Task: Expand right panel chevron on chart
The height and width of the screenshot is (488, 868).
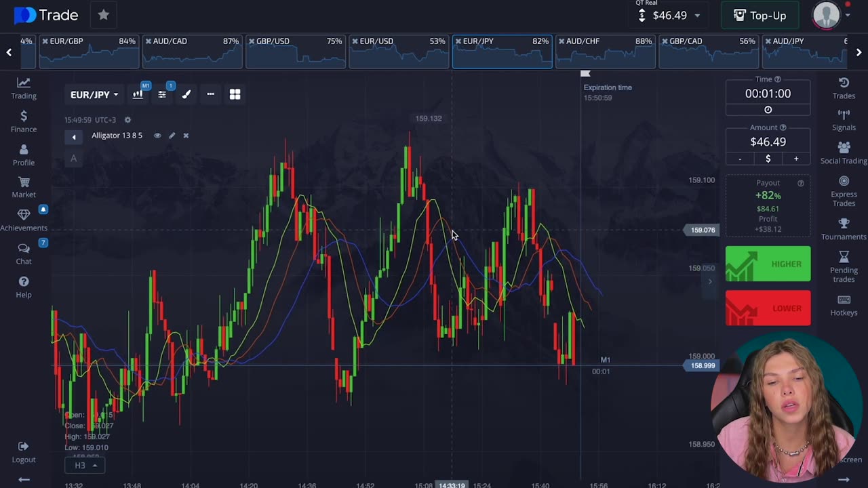Action: [x=710, y=281]
